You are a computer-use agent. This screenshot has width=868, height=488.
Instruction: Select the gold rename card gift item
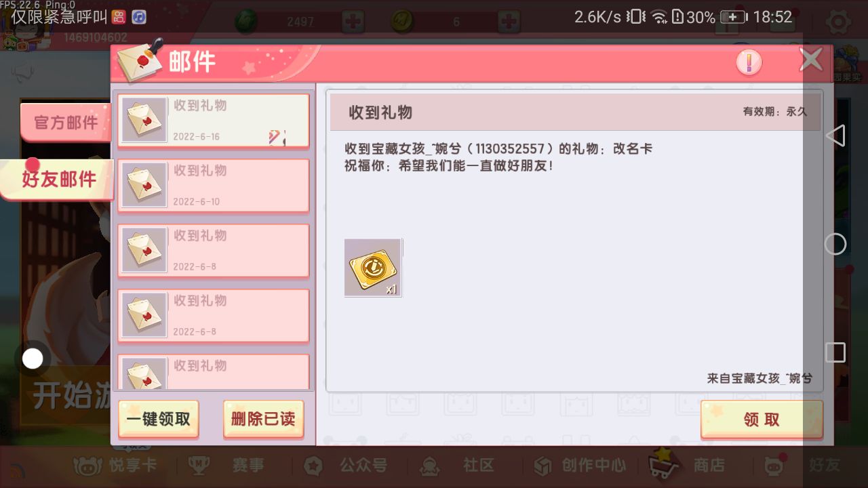click(x=373, y=268)
